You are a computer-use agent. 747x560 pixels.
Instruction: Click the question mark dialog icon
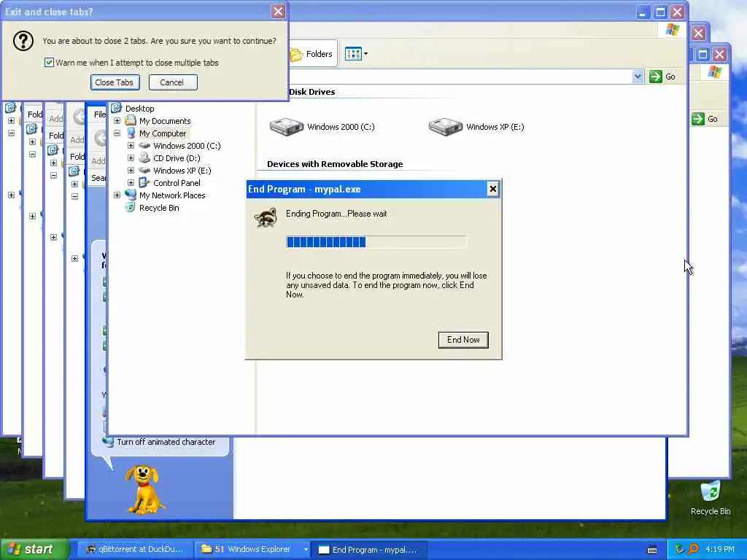pos(23,41)
